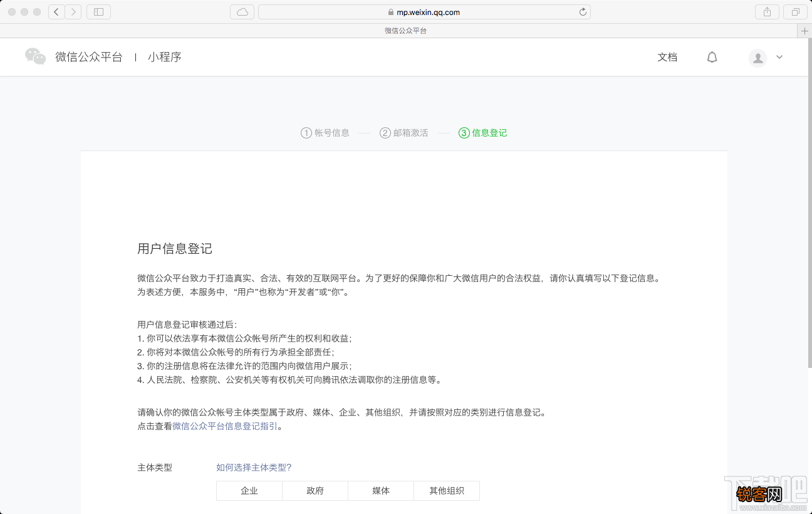Open the iCloud tabs button

point(242,12)
